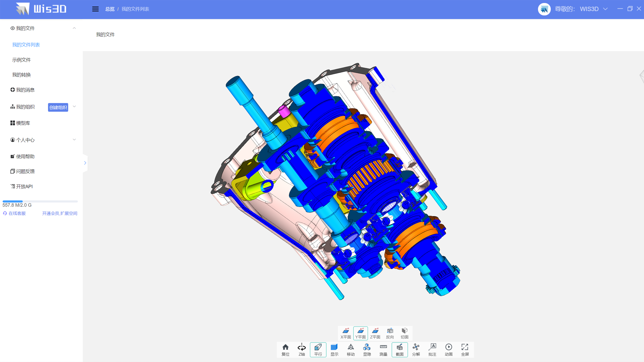The height and width of the screenshot is (362, 644).
Task: Open the 显隐 show/hide parts tool
Action: click(x=367, y=350)
